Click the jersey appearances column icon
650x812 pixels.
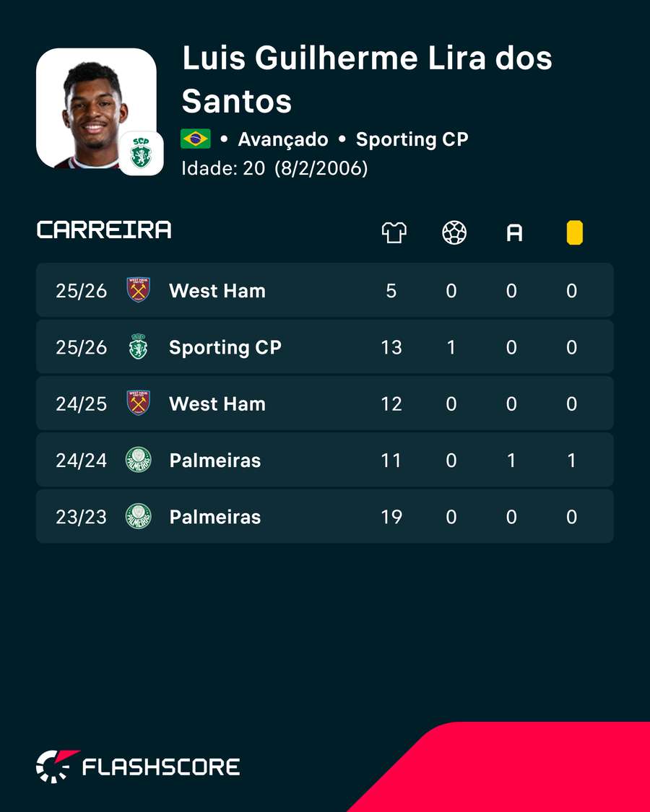tap(394, 232)
